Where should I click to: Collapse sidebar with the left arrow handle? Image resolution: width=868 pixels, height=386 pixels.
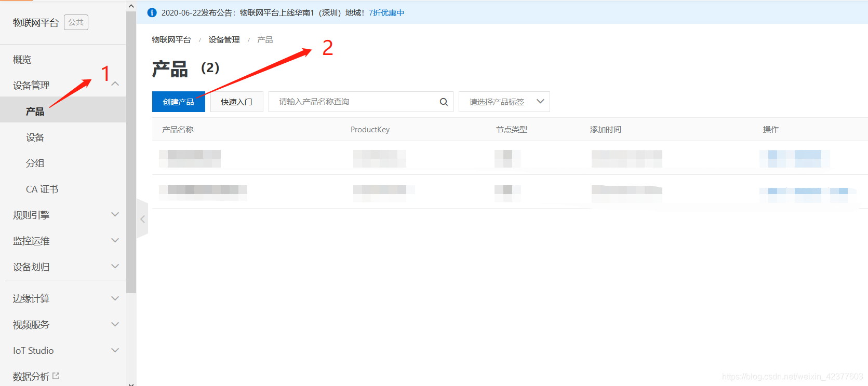[142, 219]
